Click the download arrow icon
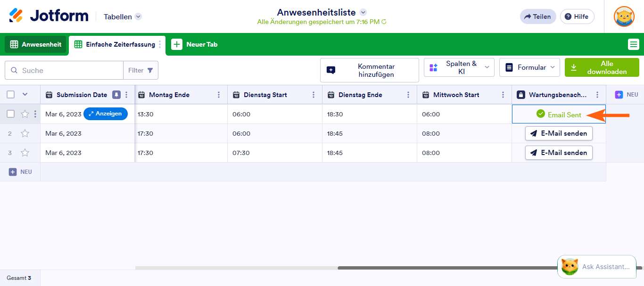Viewport: 644px width, 286px height. pos(574,67)
